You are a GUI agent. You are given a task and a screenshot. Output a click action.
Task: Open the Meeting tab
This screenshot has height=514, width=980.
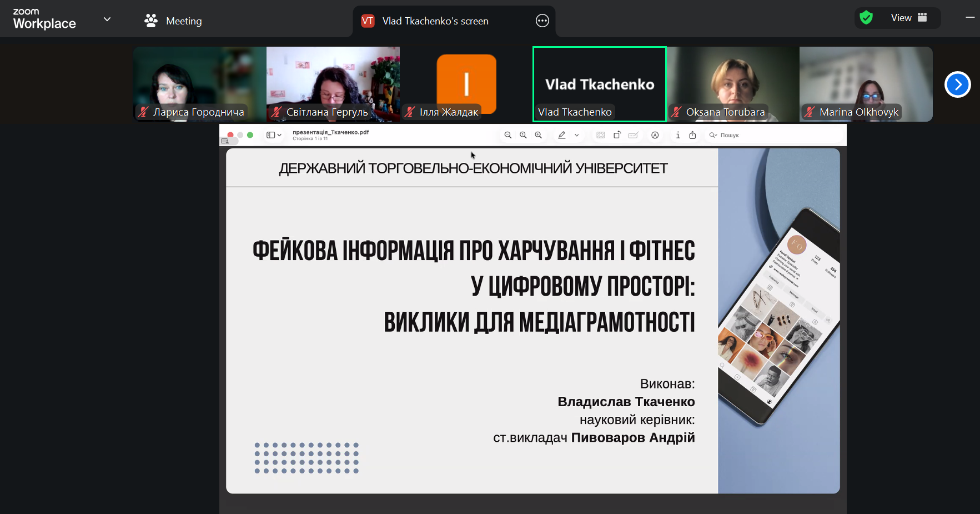173,21
